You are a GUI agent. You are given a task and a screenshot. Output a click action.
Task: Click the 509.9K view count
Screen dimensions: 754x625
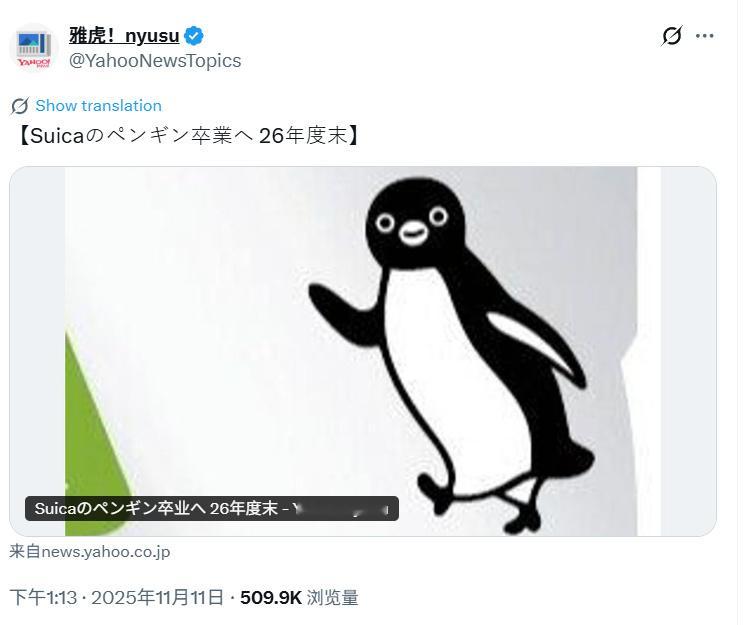coord(271,598)
